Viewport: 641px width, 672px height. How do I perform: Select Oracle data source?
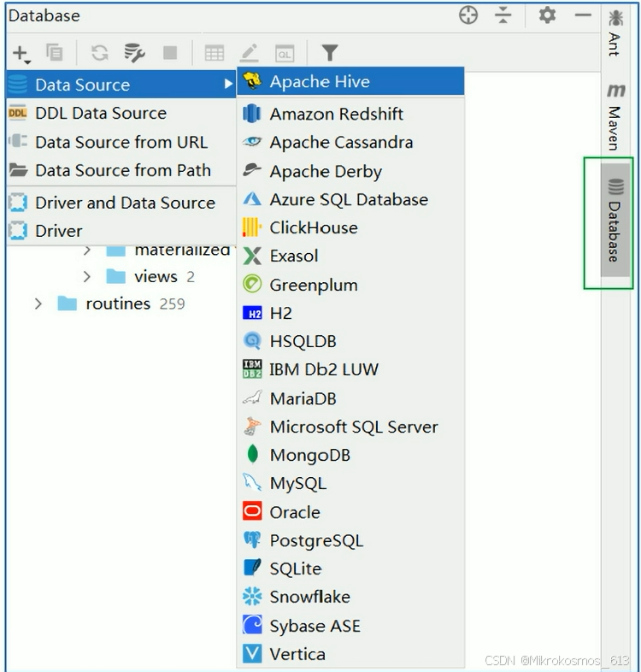click(x=350, y=512)
